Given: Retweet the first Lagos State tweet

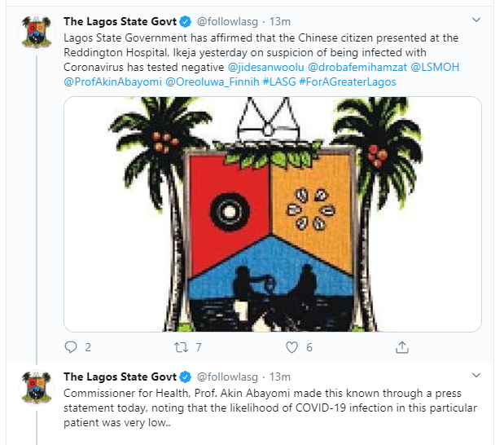Looking at the screenshot, I should click(181, 346).
